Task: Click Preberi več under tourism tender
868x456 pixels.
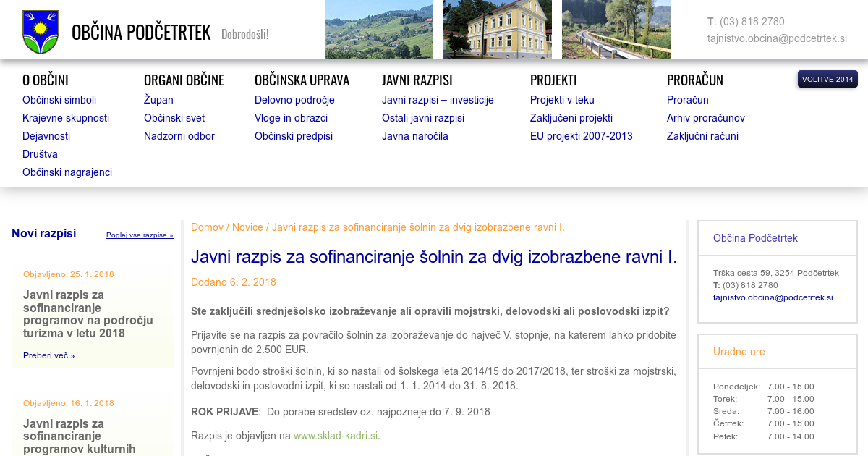Action: click(x=48, y=355)
